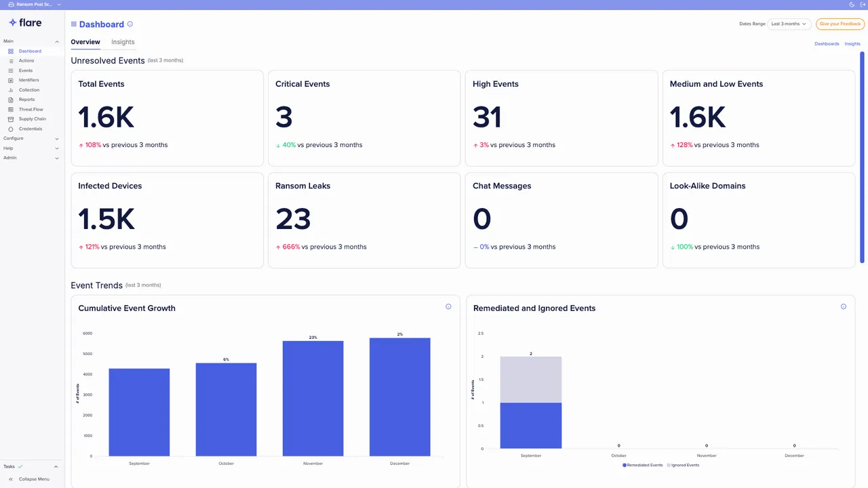Click info icon next to Dashboard title
Image resolution: width=868 pixels, height=488 pixels.
coord(130,24)
